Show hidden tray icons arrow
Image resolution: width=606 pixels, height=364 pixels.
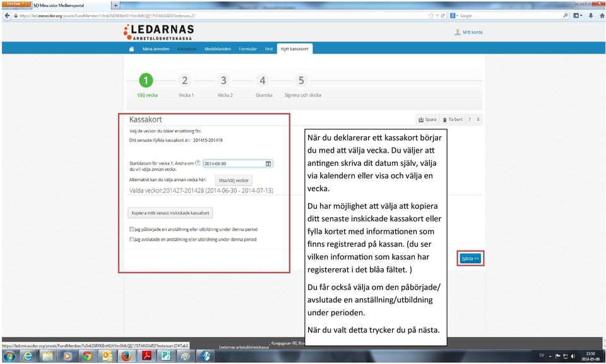[x=550, y=356]
